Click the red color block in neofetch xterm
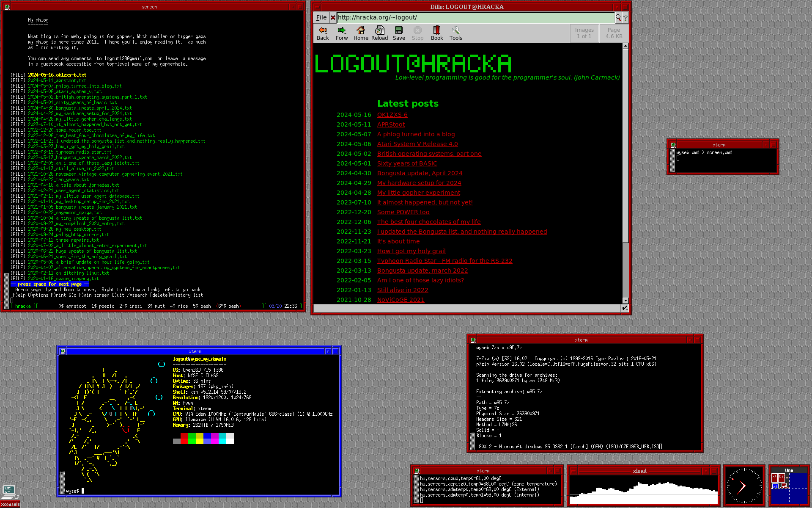Viewport: 812px width, 508px height. pyautogui.click(x=184, y=439)
